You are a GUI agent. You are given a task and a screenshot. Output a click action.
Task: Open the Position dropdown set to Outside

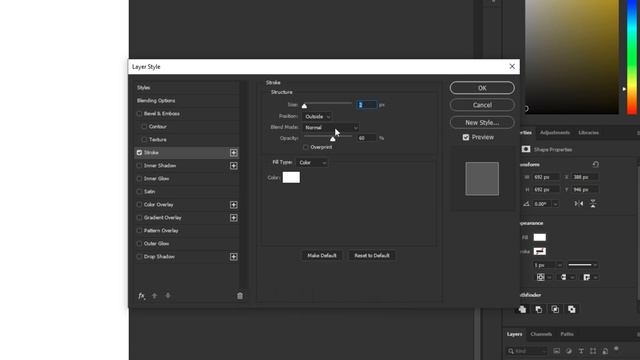(317, 116)
